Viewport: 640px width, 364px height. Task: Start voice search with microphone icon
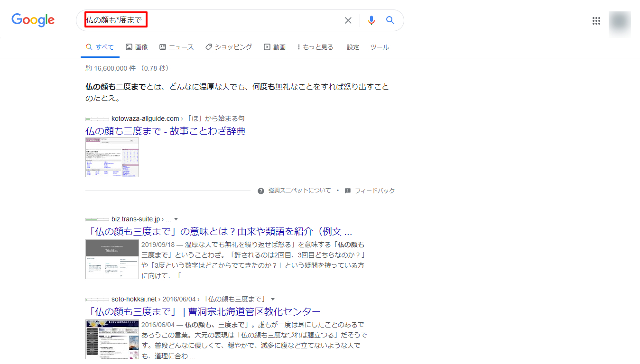pos(371,20)
